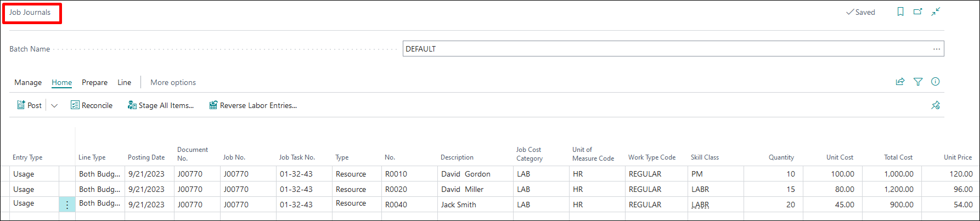Open Batch Name lookup ellipsis
The image size is (980, 221).
[937, 49]
